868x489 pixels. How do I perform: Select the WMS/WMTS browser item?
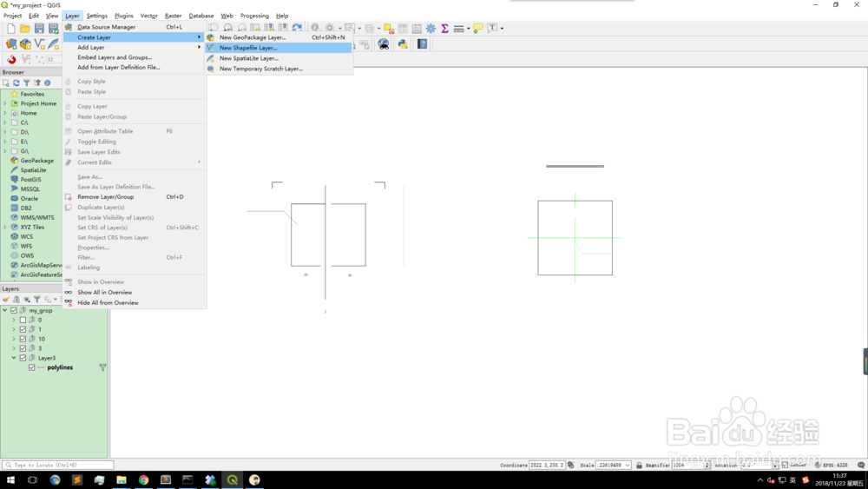[x=32, y=218]
